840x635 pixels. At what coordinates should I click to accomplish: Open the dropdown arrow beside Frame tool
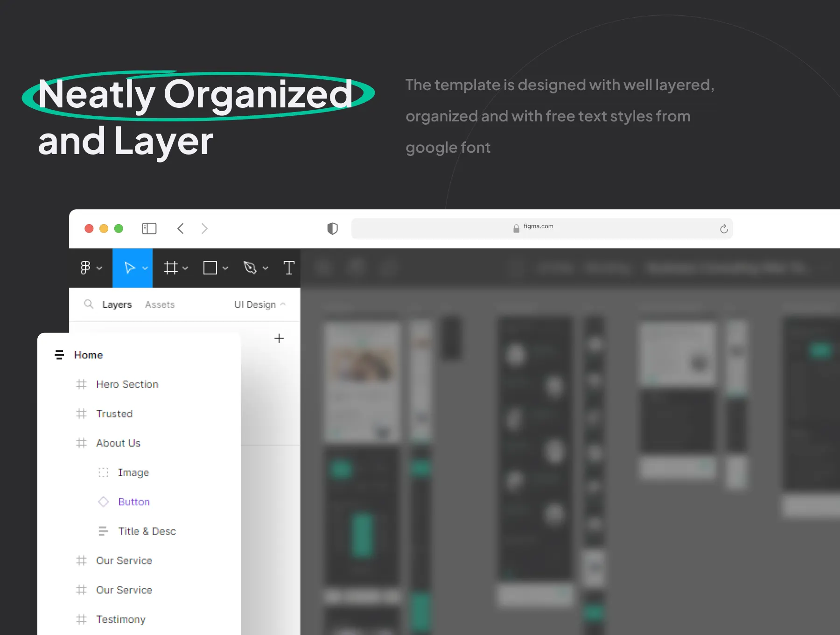tap(185, 268)
